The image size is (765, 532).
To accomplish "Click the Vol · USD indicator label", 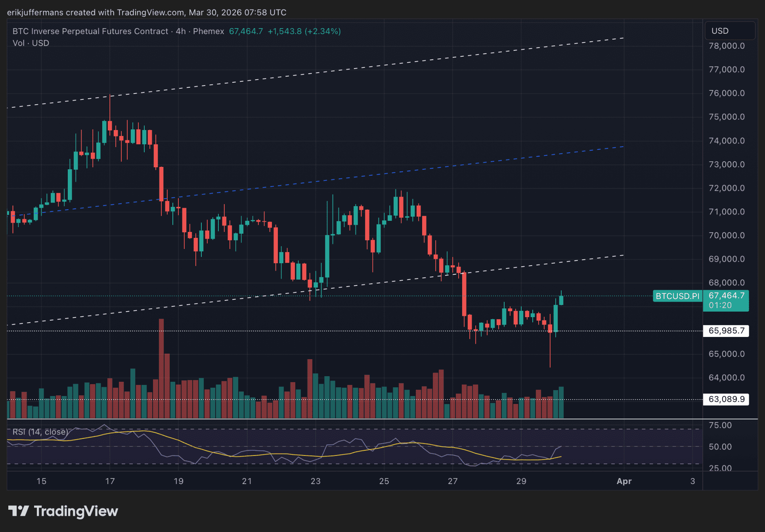I will coord(31,43).
